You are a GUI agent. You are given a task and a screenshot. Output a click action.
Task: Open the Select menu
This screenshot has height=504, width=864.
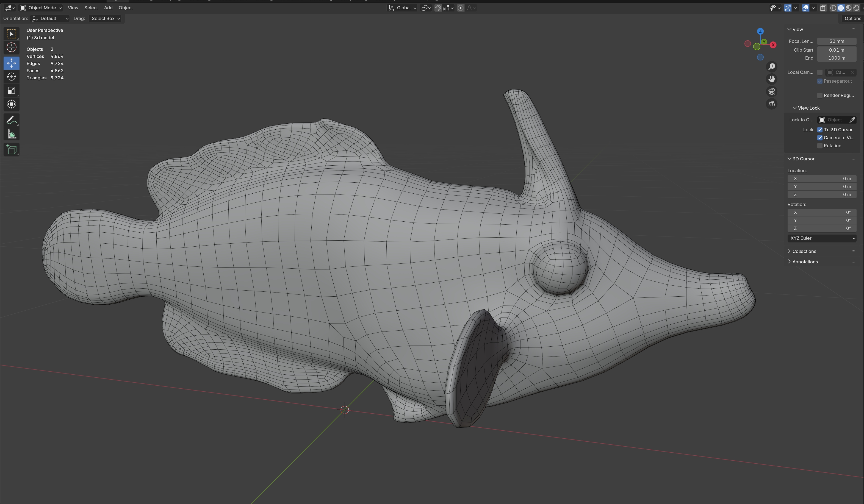point(91,7)
